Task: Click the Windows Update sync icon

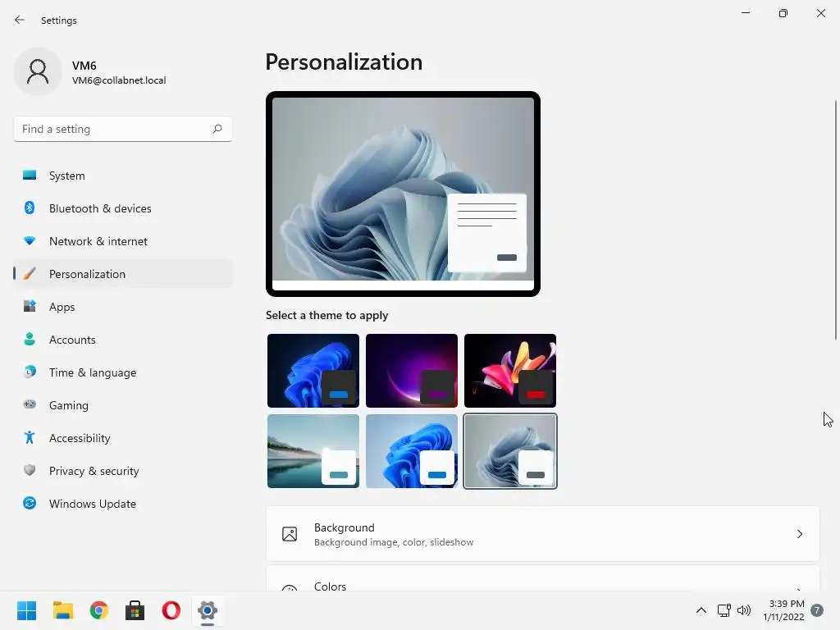Action: tap(30, 503)
